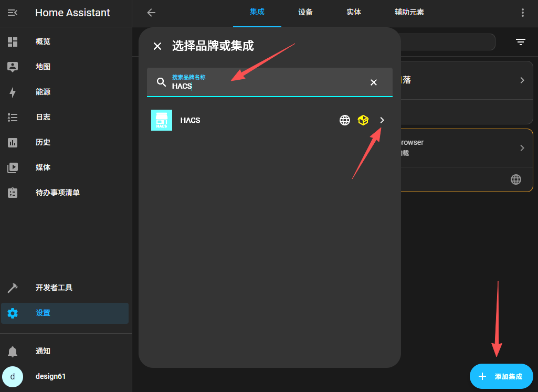Close the brand selection dialog

coord(157,46)
